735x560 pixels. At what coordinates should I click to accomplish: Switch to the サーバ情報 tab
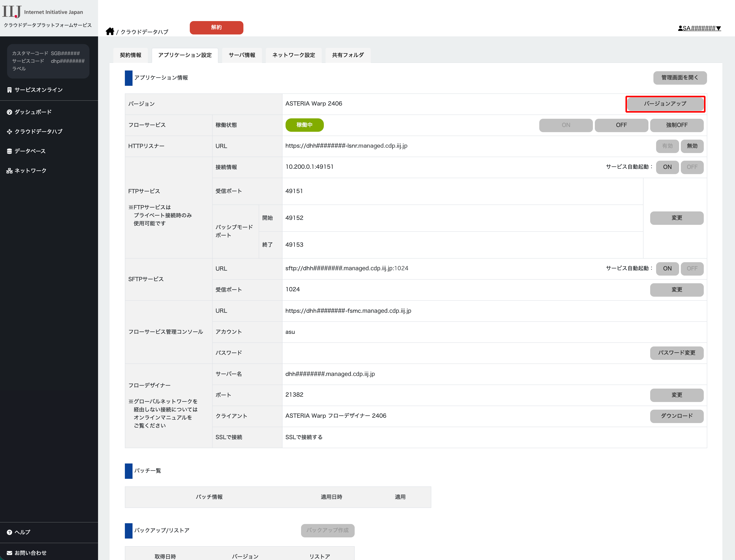click(242, 55)
